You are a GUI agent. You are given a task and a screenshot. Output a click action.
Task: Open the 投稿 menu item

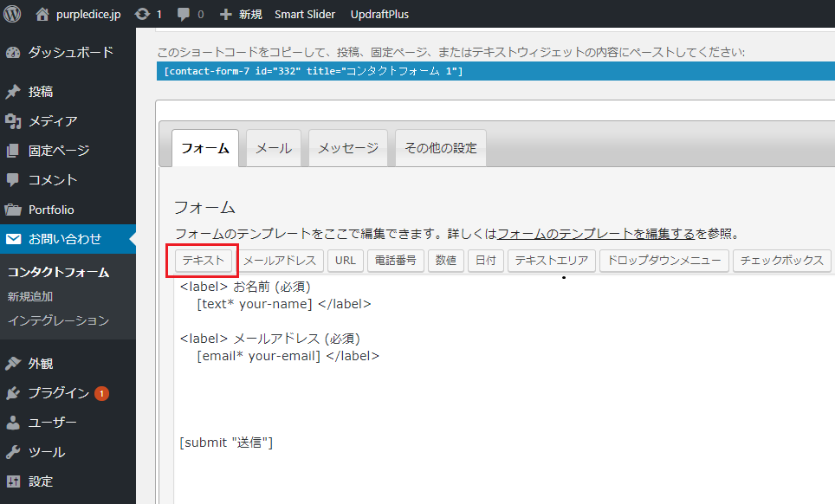point(41,92)
